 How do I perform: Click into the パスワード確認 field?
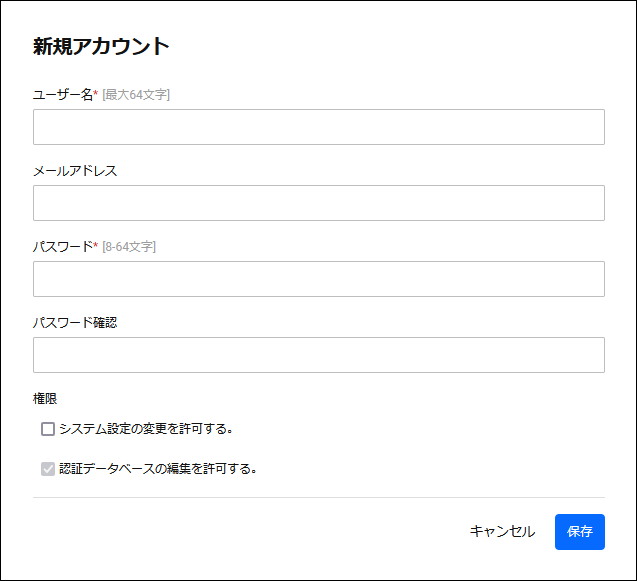pos(319,355)
